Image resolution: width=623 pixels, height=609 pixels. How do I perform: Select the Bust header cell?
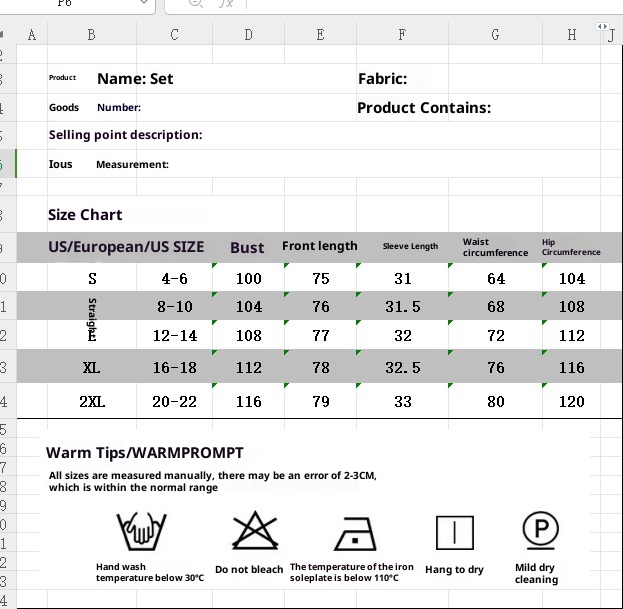tap(247, 247)
